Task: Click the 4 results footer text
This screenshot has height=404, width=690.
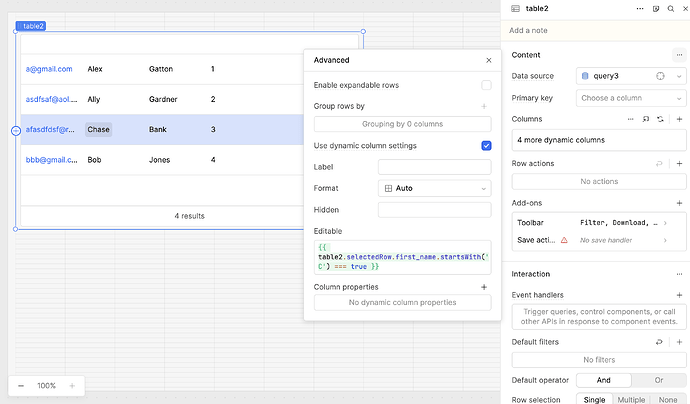Action: (189, 216)
